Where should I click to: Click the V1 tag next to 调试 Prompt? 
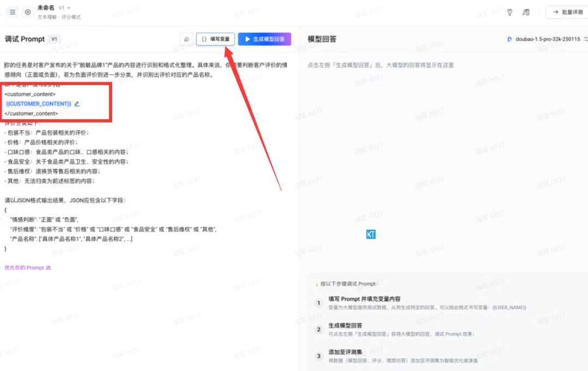[x=54, y=39]
